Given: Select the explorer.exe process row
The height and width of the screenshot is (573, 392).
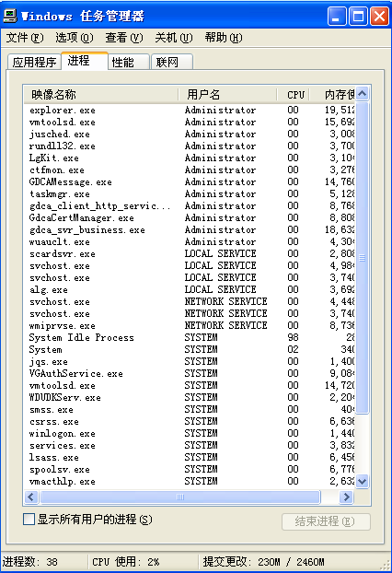Looking at the screenshot, I should pos(189,110).
